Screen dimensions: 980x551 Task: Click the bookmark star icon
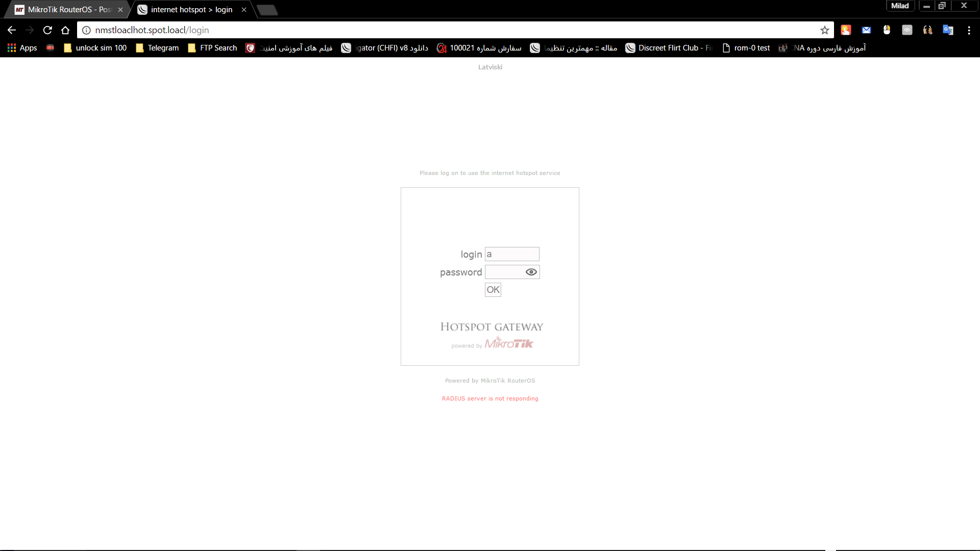tap(825, 30)
